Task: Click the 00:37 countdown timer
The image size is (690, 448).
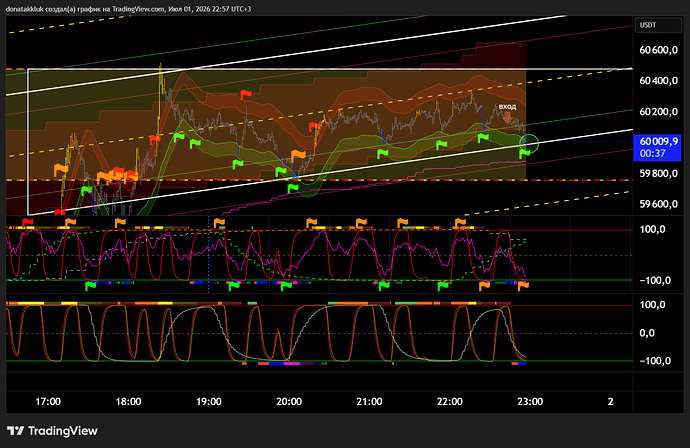Action: [652, 153]
